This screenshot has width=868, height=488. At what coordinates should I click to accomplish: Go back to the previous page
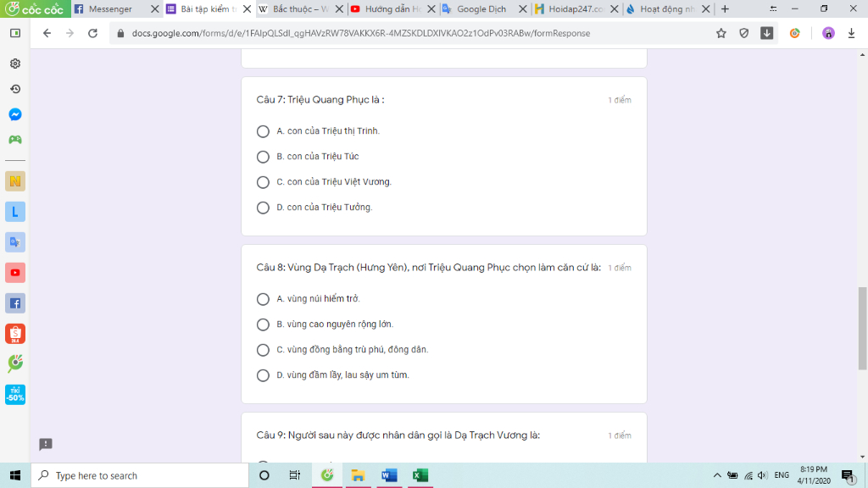[x=47, y=33]
